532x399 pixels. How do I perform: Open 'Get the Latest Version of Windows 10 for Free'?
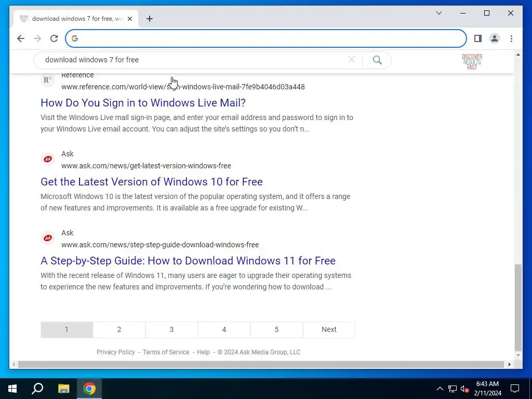pos(152,182)
